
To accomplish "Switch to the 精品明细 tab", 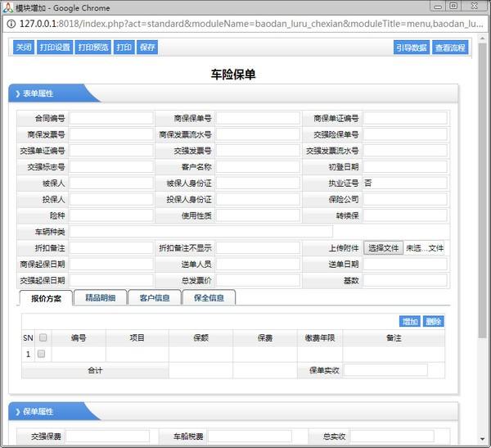I will (x=100, y=297).
